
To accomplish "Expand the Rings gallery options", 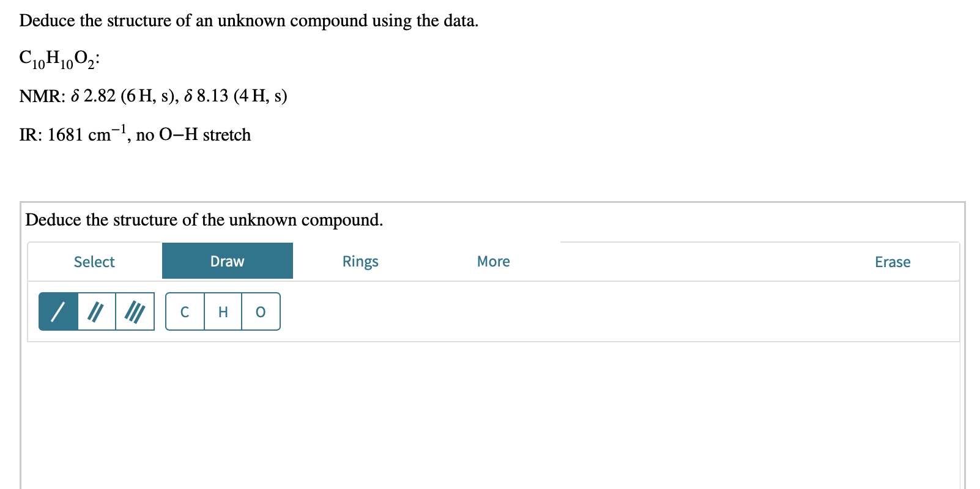I will pos(360,261).
